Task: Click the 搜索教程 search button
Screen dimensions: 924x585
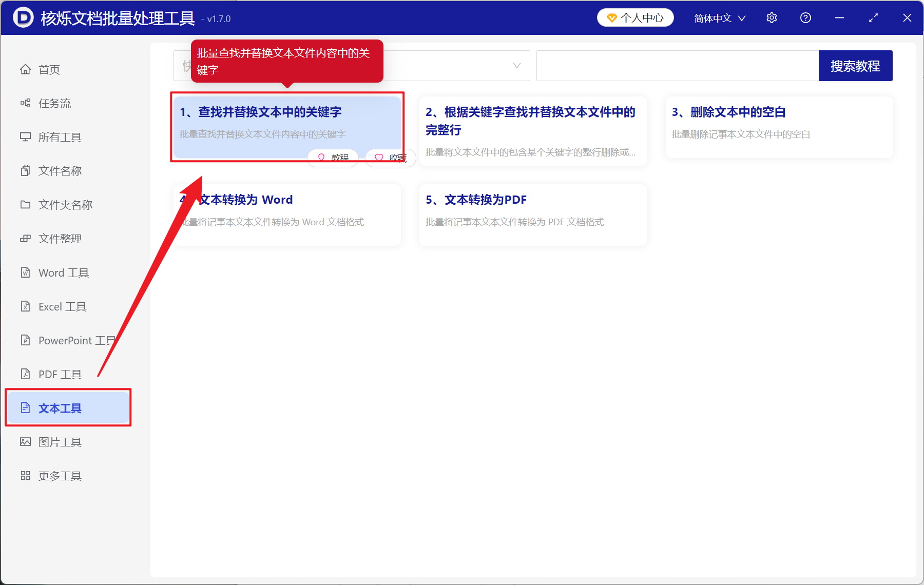Action: (855, 65)
